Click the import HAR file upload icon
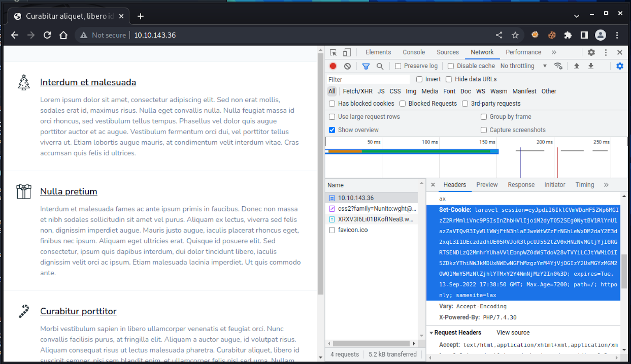631x364 pixels. point(576,66)
